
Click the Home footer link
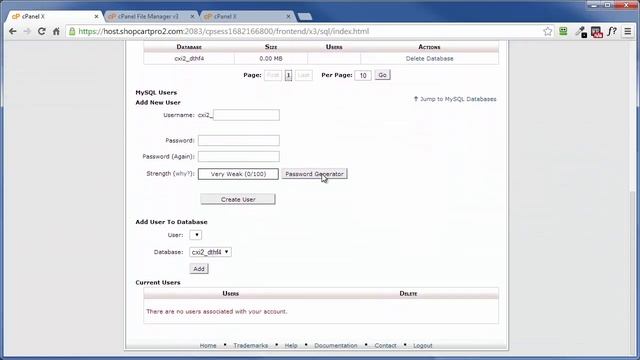pyautogui.click(x=208, y=345)
